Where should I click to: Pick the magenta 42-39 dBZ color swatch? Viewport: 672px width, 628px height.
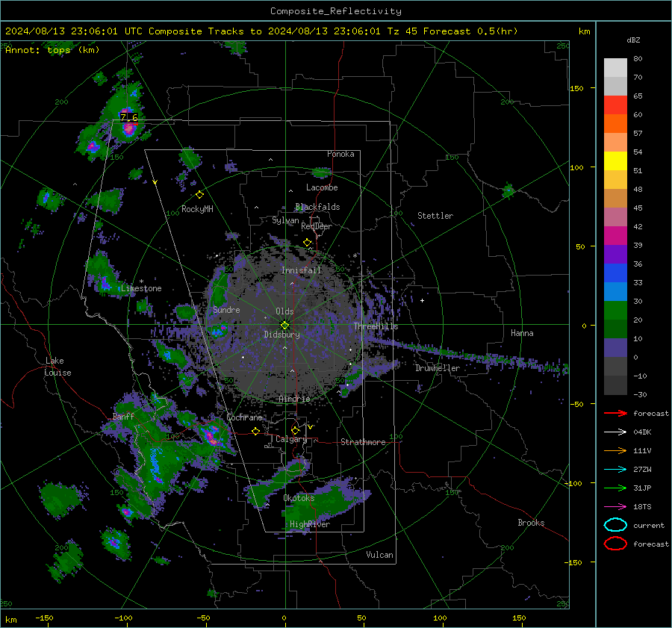click(x=615, y=236)
